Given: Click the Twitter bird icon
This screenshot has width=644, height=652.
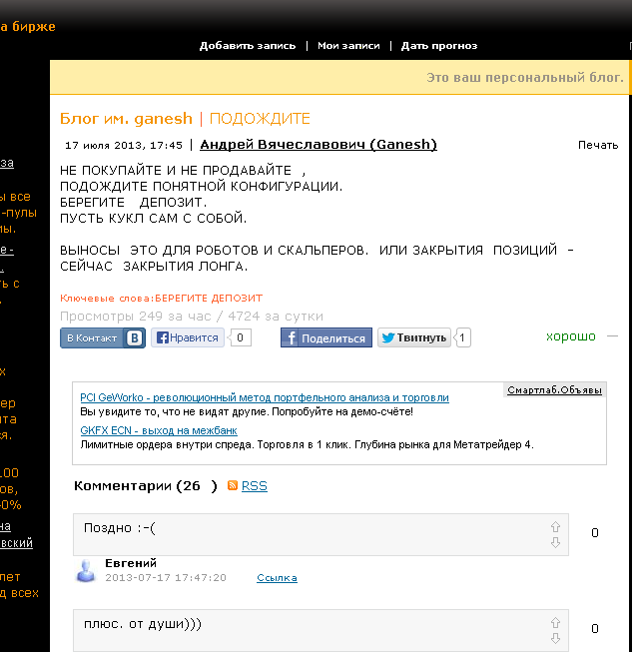Looking at the screenshot, I should pyautogui.click(x=387, y=337).
